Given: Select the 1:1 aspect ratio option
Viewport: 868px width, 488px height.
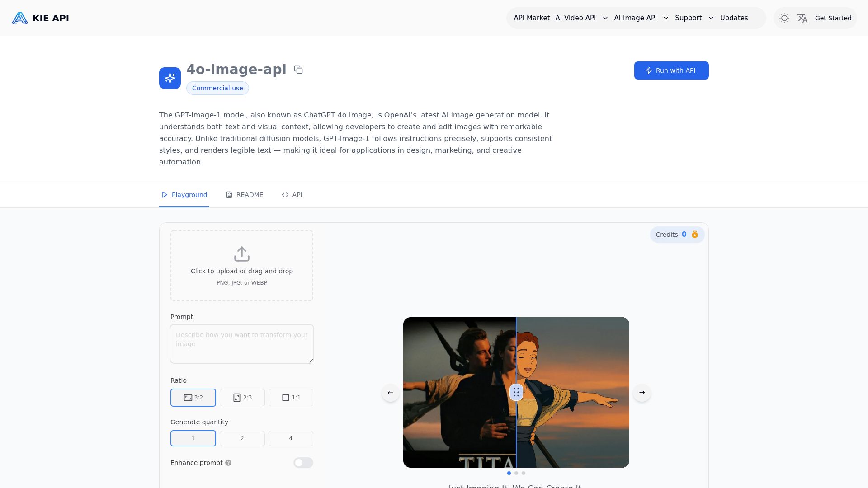Looking at the screenshot, I should 291,398.
